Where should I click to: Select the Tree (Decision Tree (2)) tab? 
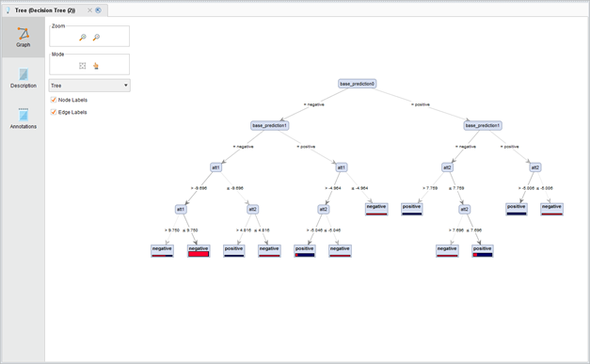pyautogui.click(x=45, y=10)
